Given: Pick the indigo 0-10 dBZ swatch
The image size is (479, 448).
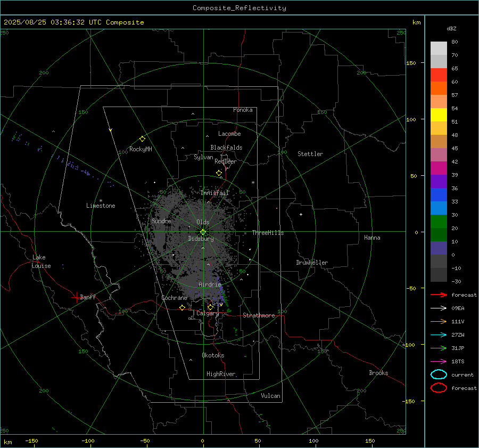Looking at the screenshot, I should pos(439,248).
